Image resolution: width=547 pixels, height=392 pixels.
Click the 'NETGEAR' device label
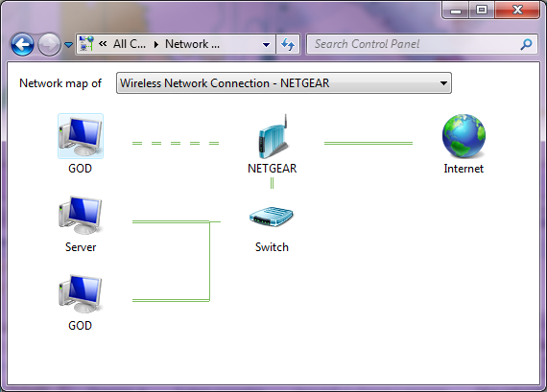point(273,169)
